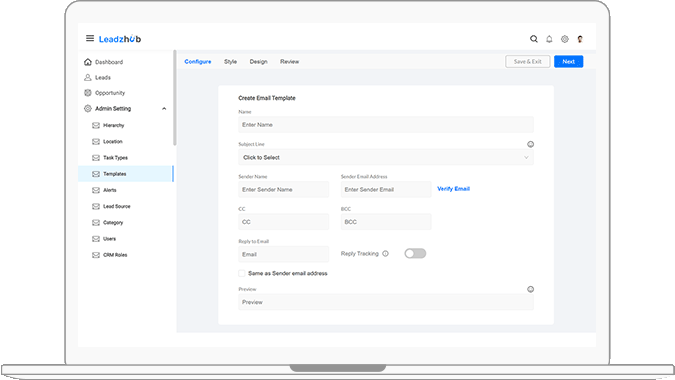This screenshot has width=675, height=380.
Task: Click the envelope icon beside Hierarchy
Action: [96, 125]
